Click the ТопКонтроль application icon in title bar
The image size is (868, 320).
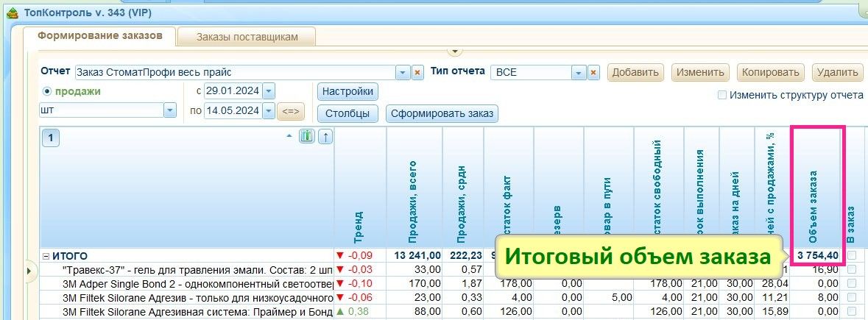click(13, 13)
